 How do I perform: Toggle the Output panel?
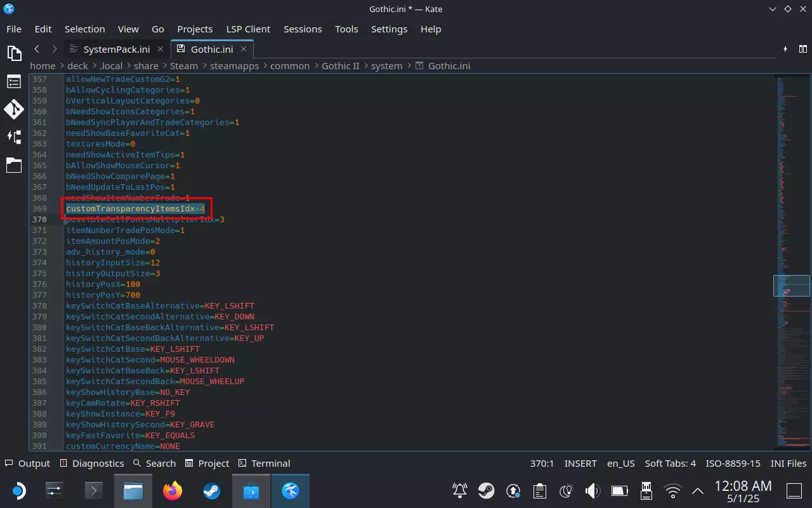pos(27,464)
